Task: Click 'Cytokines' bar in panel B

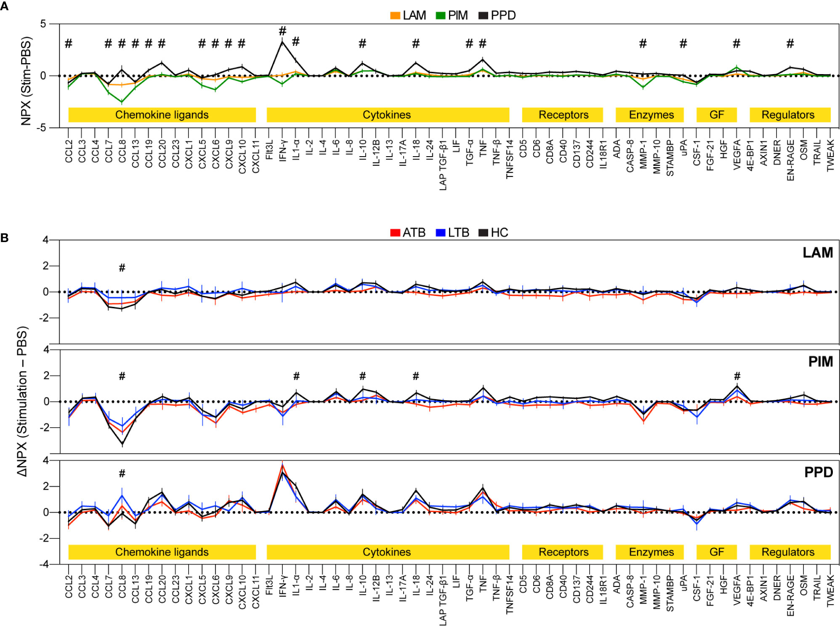Action: (x=388, y=552)
